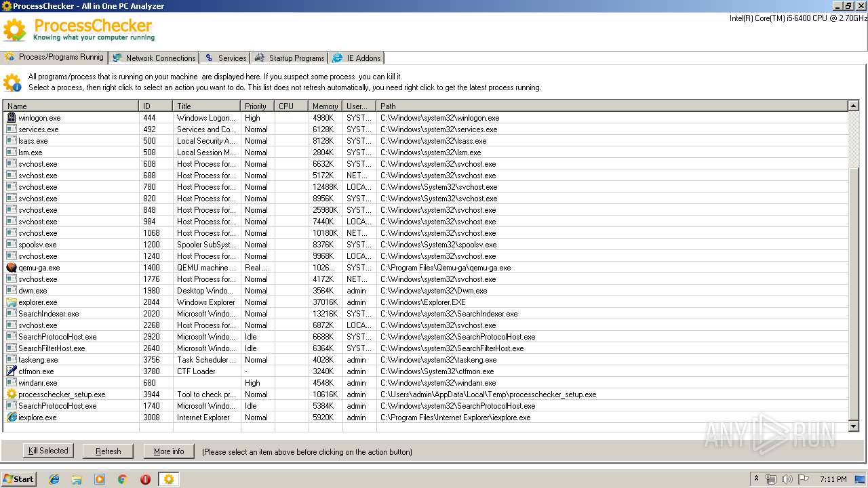The image size is (868, 488).
Task: Click the iexplore.exe Internet Explorer icon
Action: coord(12,418)
